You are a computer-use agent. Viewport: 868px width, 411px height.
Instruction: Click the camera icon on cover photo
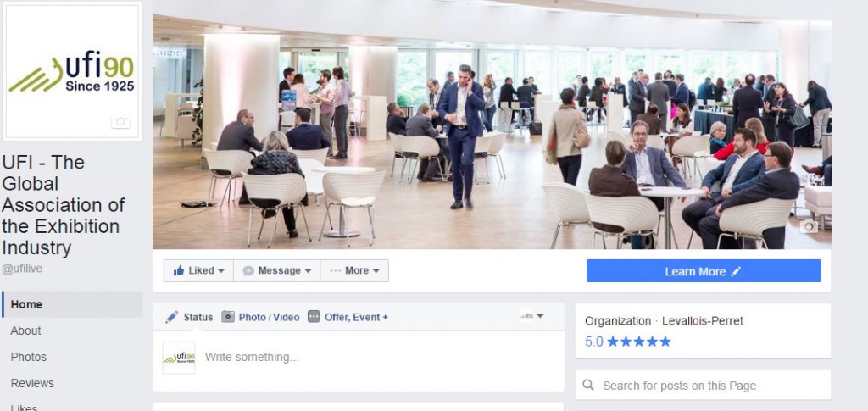tap(808, 226)
